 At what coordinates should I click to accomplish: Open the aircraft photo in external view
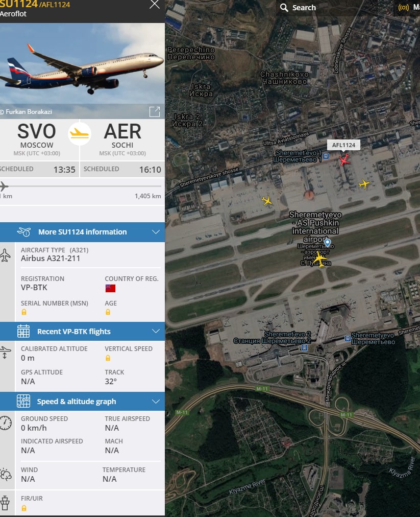point(155,112)
